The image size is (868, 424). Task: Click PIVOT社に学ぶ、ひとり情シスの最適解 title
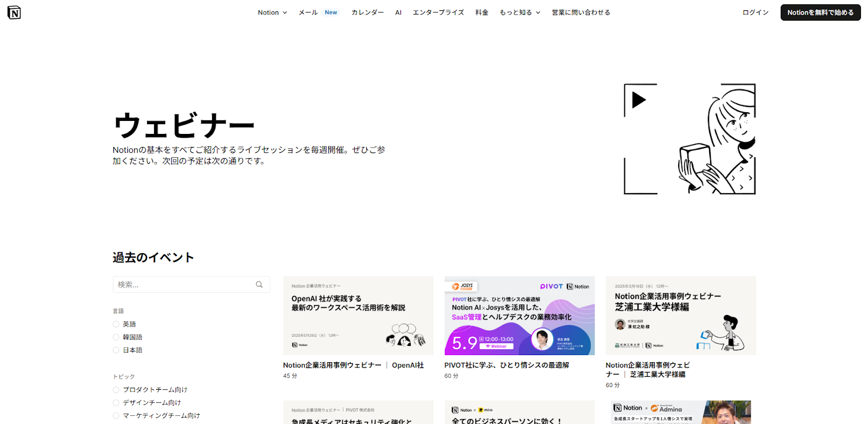point(507,365)
